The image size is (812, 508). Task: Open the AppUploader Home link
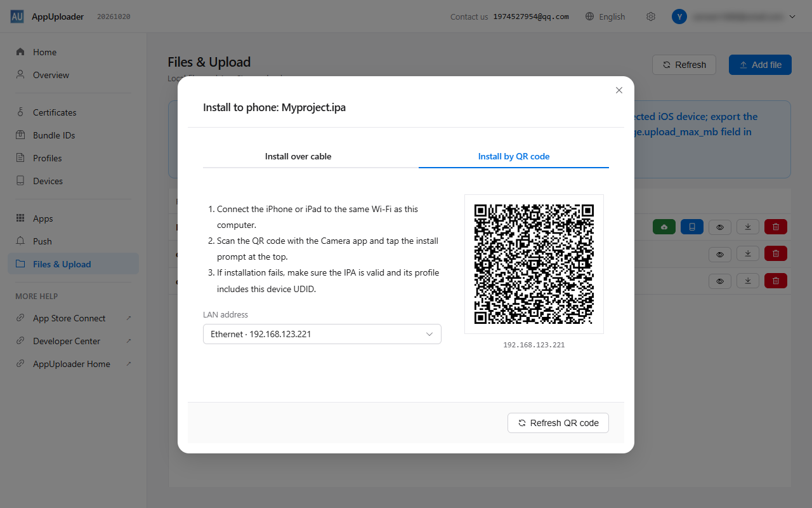tap(73, 364)
